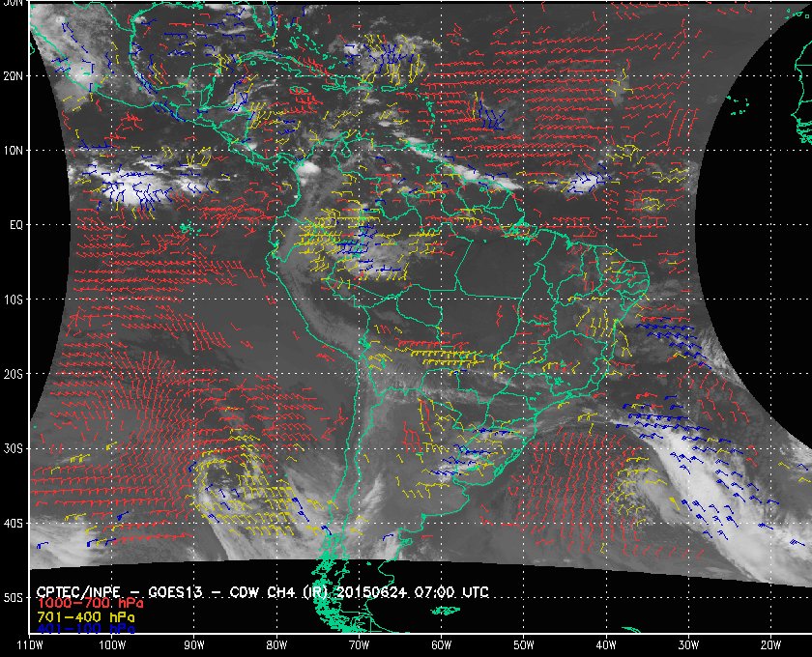Click the 50W longitude label

point(524,645)
